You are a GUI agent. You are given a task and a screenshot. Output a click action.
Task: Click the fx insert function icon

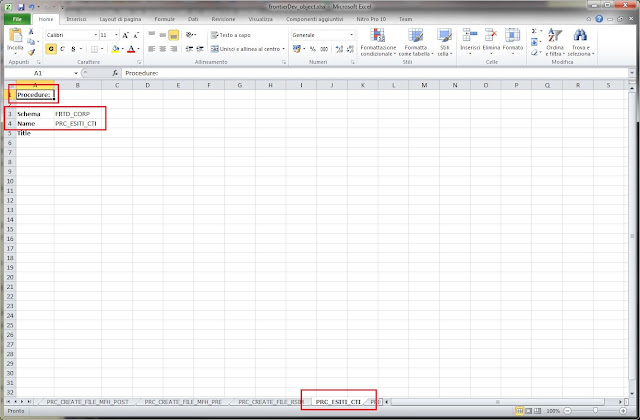tap(115, 73)
